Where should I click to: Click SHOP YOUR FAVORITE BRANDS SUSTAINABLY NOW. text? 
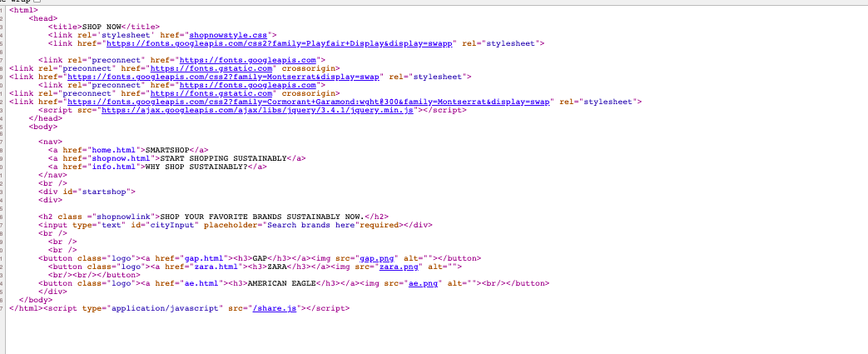[x=262, y=217]
